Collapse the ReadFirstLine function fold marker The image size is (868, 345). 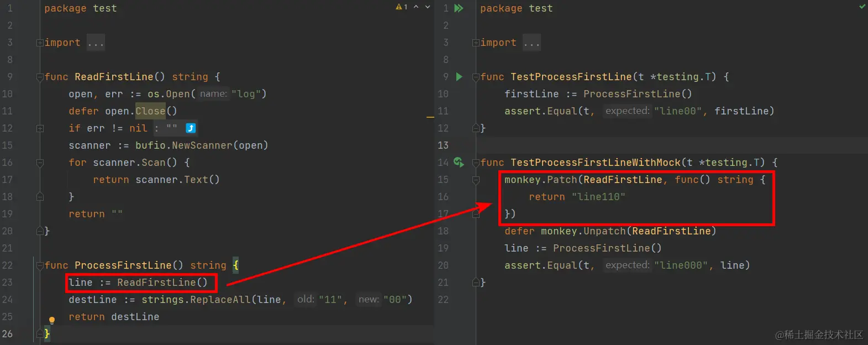click(x=40, y=77)
